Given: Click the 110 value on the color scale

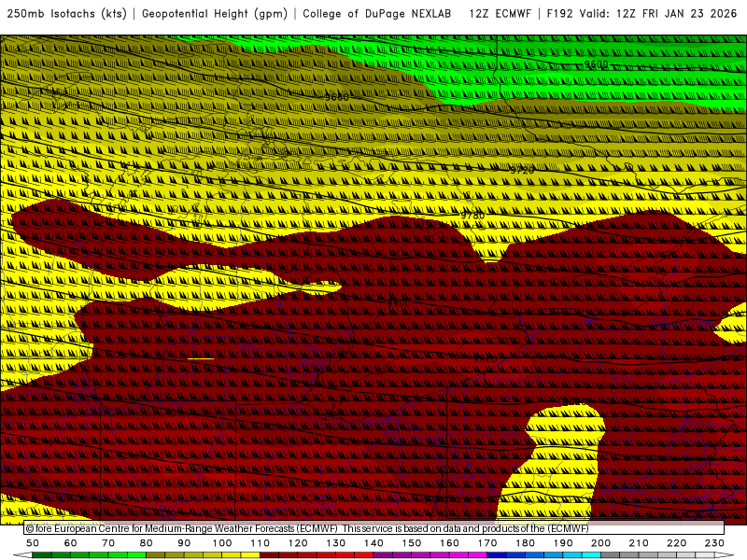Looking at the screenshot, I should point(261,543).
